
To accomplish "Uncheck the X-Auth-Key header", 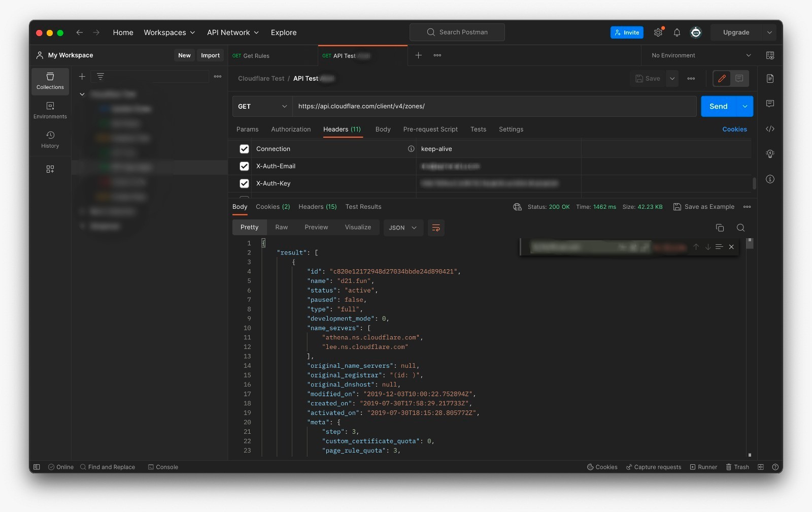I will pos(244,183).
